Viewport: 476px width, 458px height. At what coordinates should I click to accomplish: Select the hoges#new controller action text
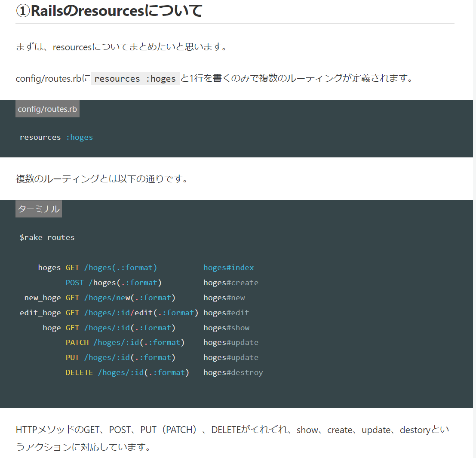pyautogui.click(x=224, y=298)
